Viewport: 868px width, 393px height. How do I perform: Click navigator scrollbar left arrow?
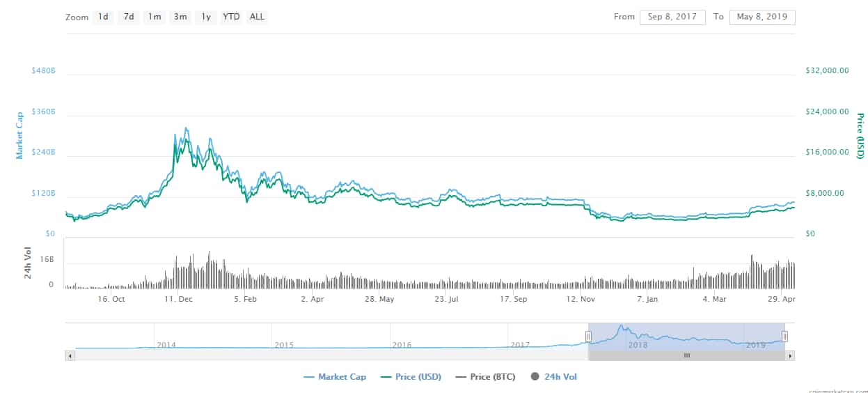click(x=70, y=355)
